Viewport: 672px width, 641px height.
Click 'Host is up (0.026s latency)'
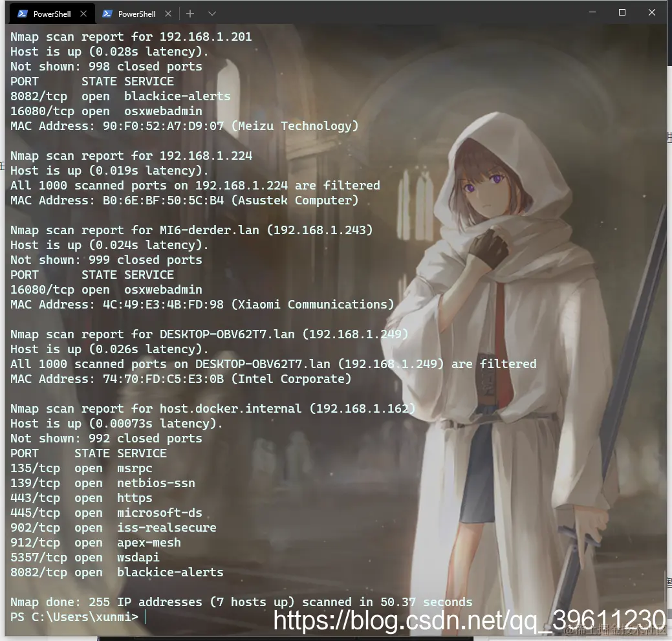[109, 349]
